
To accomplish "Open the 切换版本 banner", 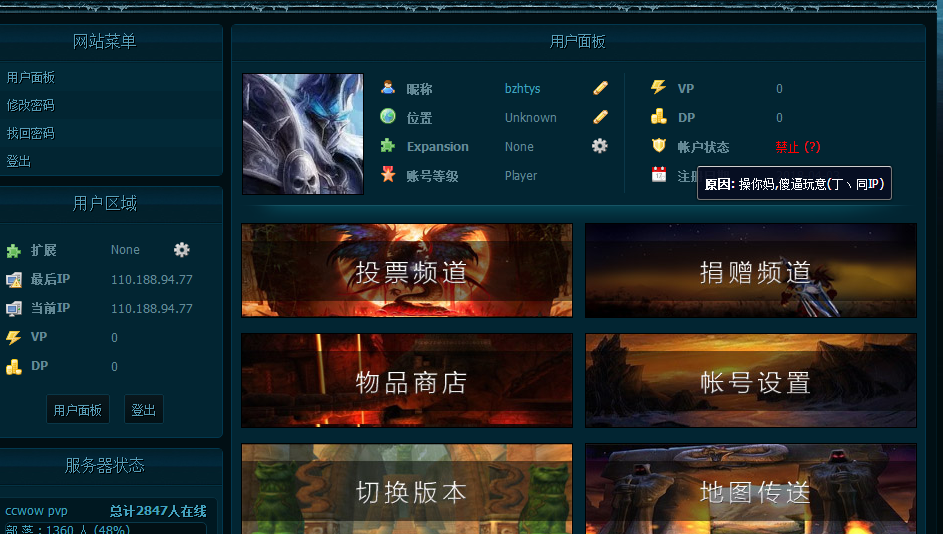I will pyautogui.click(x=407, y=489).
